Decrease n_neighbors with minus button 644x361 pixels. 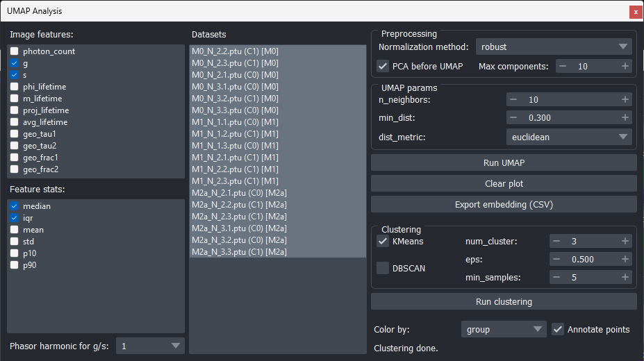[x=513, y=100]
